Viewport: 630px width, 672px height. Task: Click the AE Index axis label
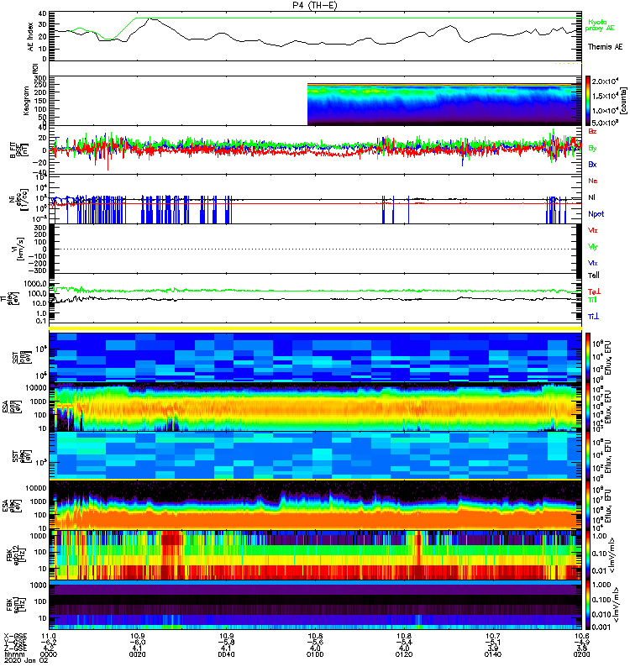[x=30, y=37]
